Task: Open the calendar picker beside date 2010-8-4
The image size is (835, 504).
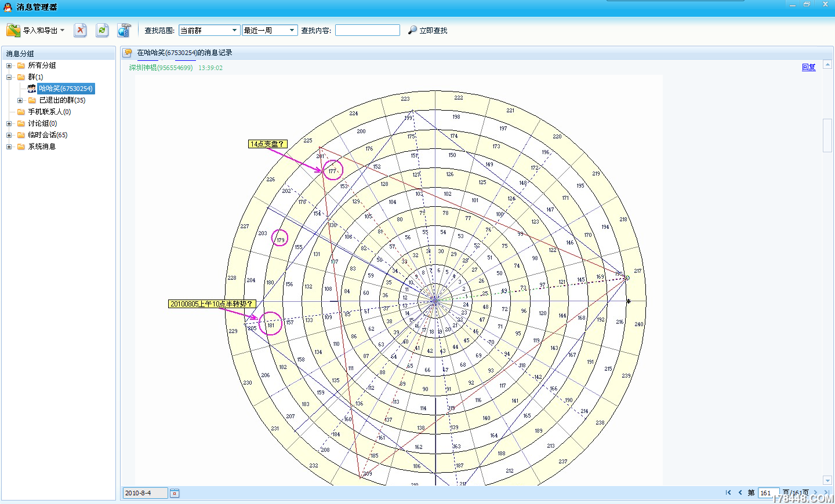Action: [175, 493]
